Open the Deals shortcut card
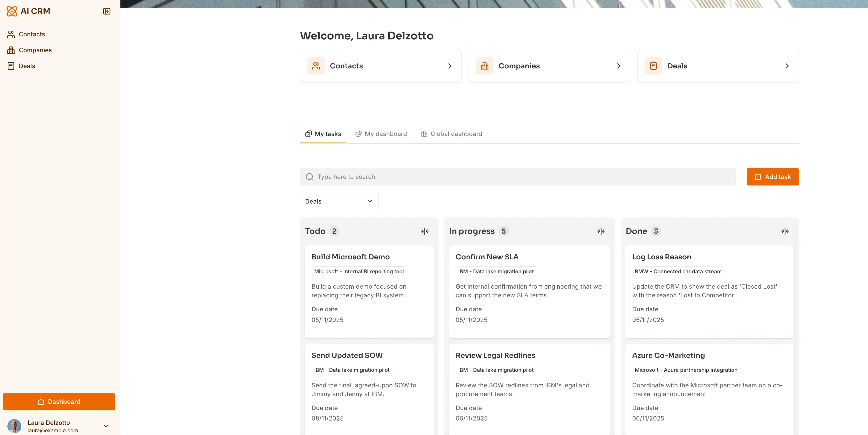 coord(717,66)
